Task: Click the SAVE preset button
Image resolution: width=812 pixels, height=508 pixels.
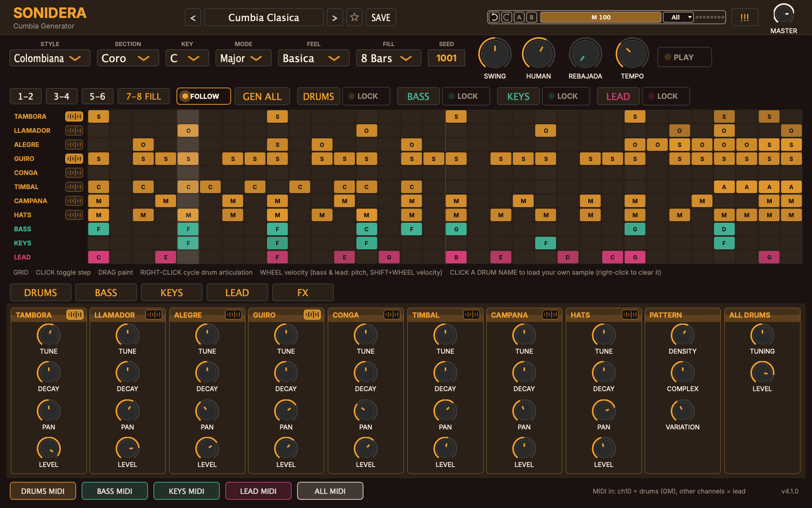Action: point(381,18)
